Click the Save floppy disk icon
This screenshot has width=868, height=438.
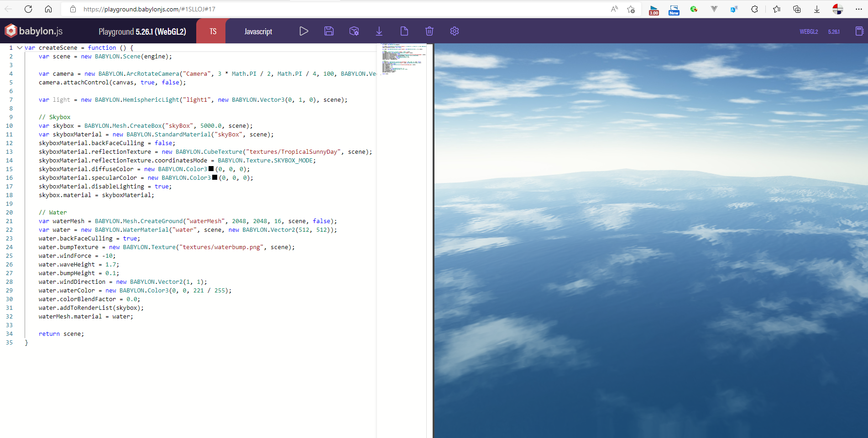click(x=329, y=31)
